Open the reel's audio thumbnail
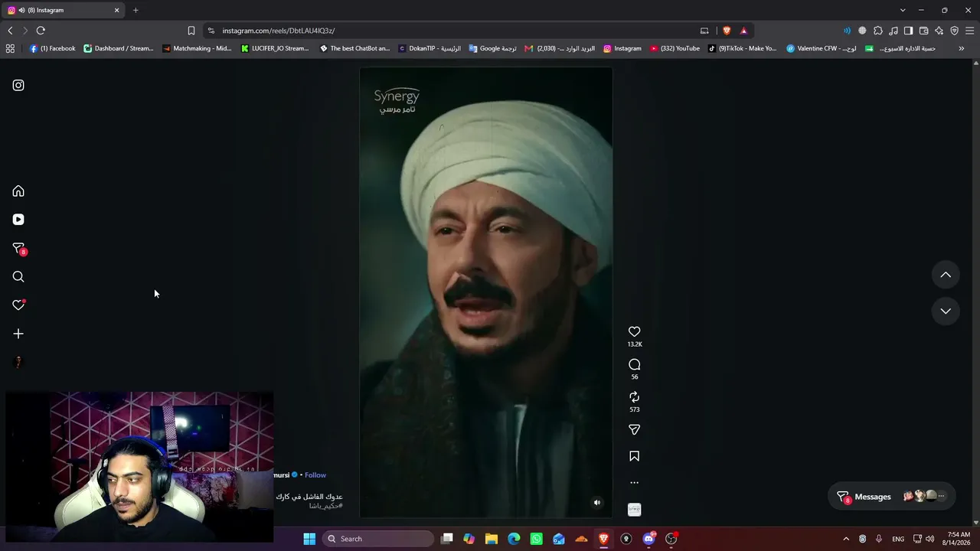 pyautogui.click(x=634, y=510)
